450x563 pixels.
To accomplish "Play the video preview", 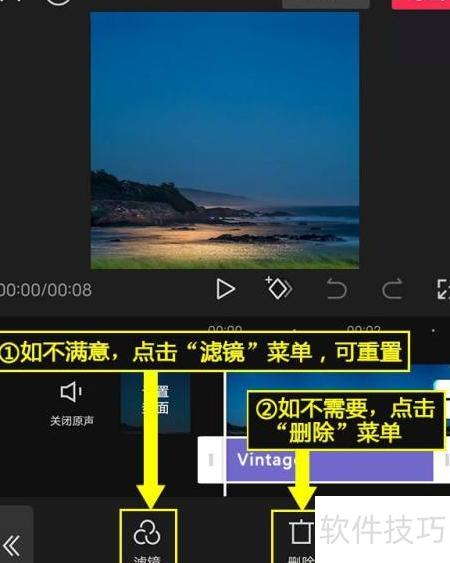I will 226,289.
